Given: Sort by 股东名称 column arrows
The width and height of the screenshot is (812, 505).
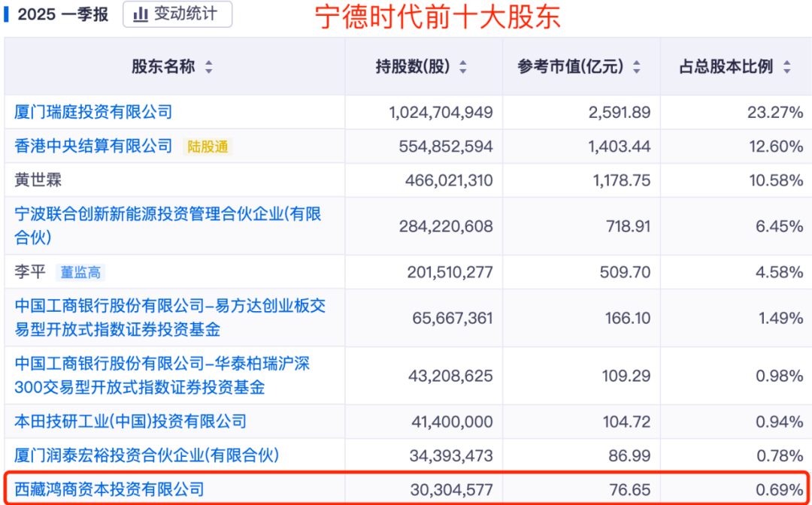Looking at the screenshot, I should tap(209, 67).
